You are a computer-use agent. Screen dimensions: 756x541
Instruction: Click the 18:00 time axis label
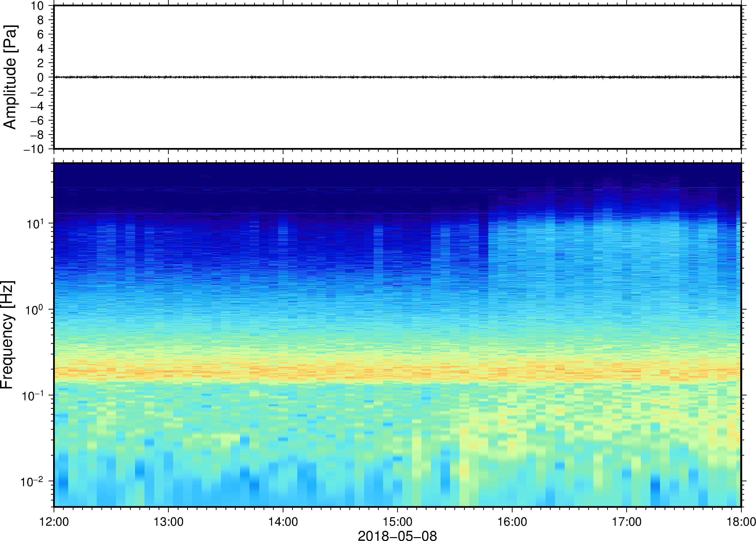(x=741, y=522)
